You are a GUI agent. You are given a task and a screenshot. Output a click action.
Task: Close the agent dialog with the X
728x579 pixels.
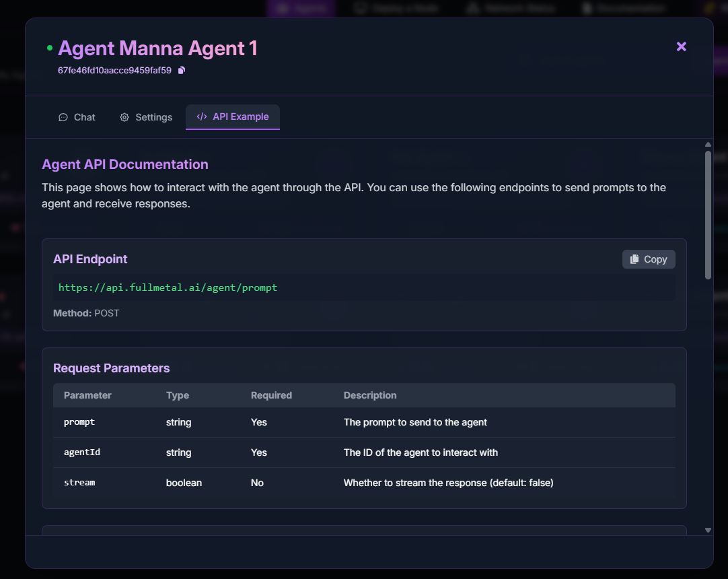tap(681, 46)
